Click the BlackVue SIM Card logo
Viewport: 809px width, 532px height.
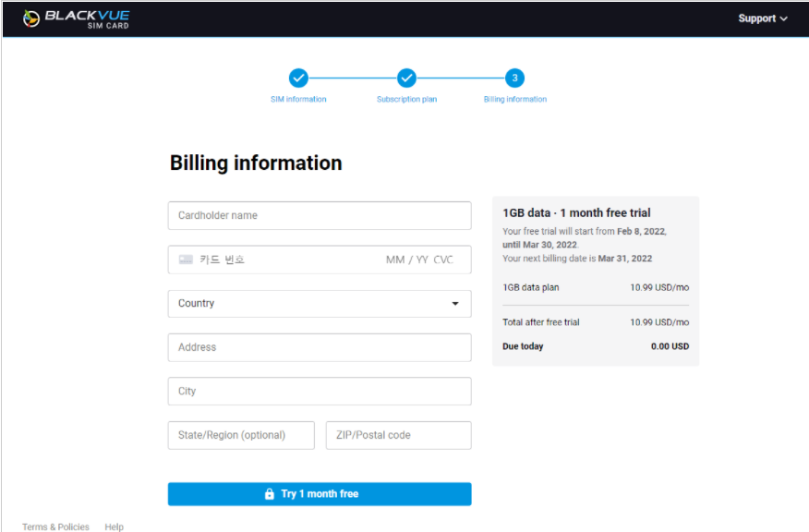point(76,19)
